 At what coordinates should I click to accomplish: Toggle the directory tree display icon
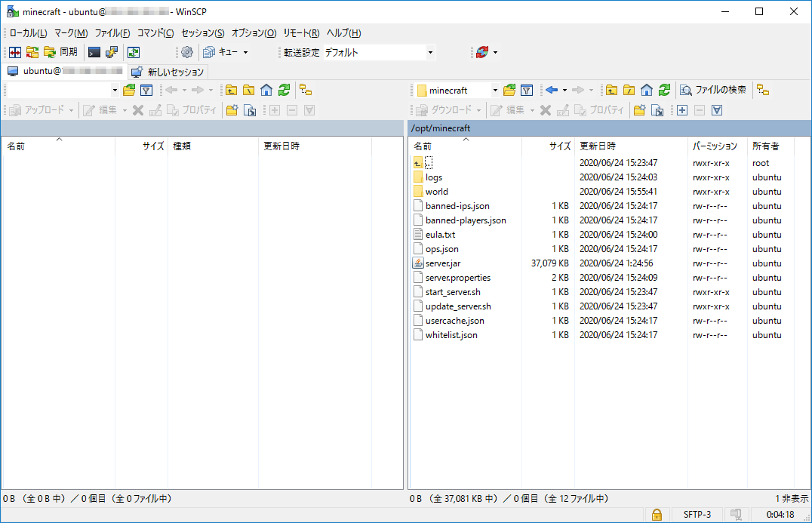coord(763,90)
